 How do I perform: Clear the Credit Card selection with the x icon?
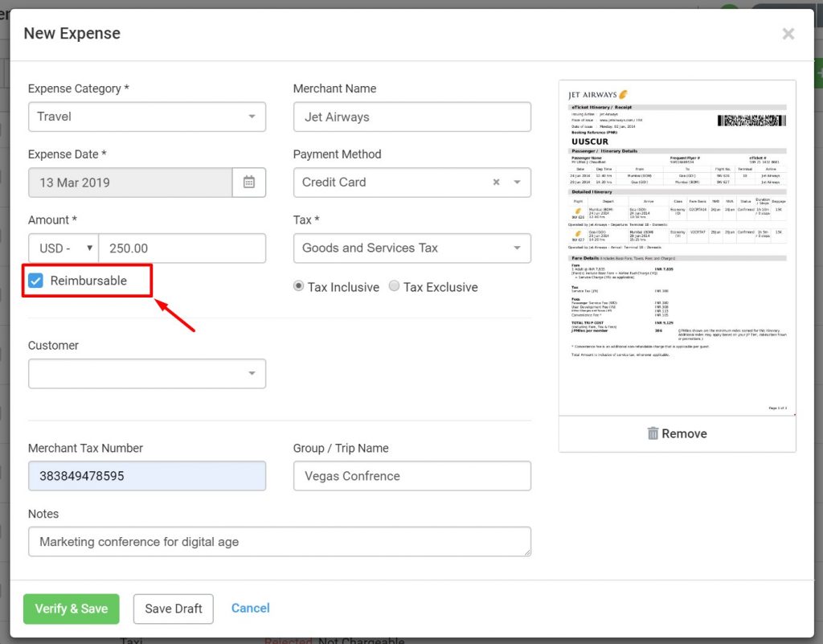pos(495,182)
